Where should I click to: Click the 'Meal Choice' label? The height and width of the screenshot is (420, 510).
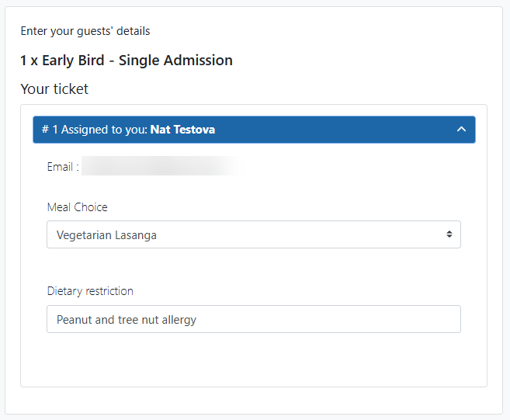[77, 207]
